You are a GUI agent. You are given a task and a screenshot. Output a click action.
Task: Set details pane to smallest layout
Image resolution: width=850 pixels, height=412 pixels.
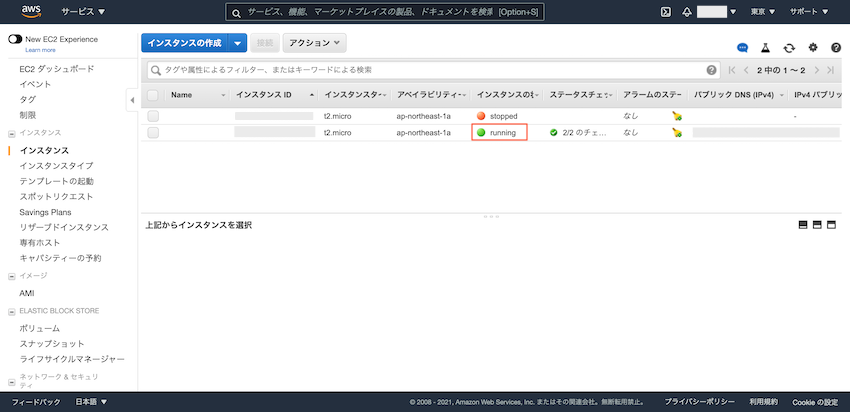pyautogui.click(x=803, y=225)
